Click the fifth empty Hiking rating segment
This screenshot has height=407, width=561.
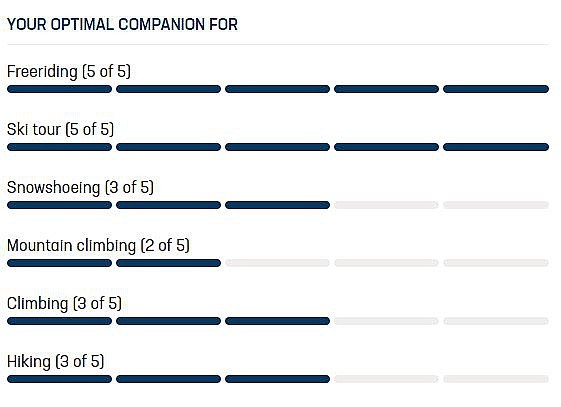496,379
